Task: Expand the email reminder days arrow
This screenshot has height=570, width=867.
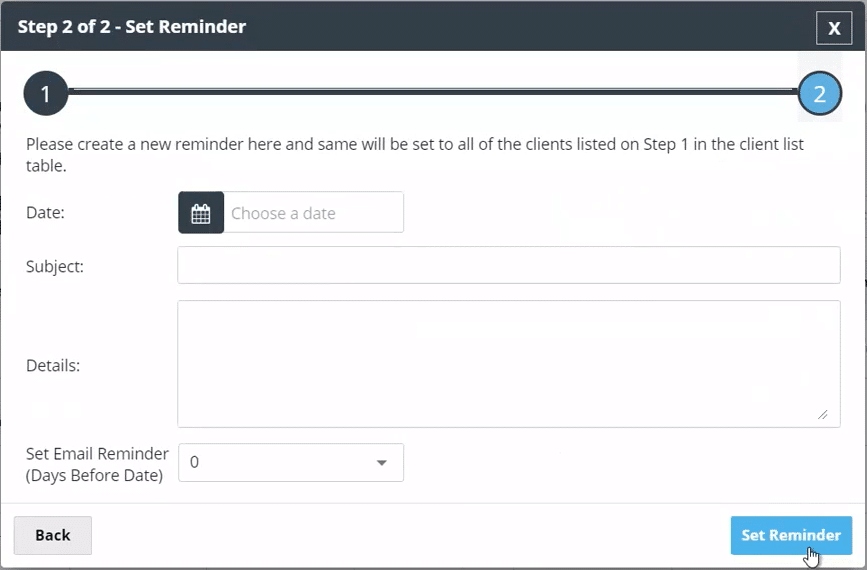Action: click(381, 463)
